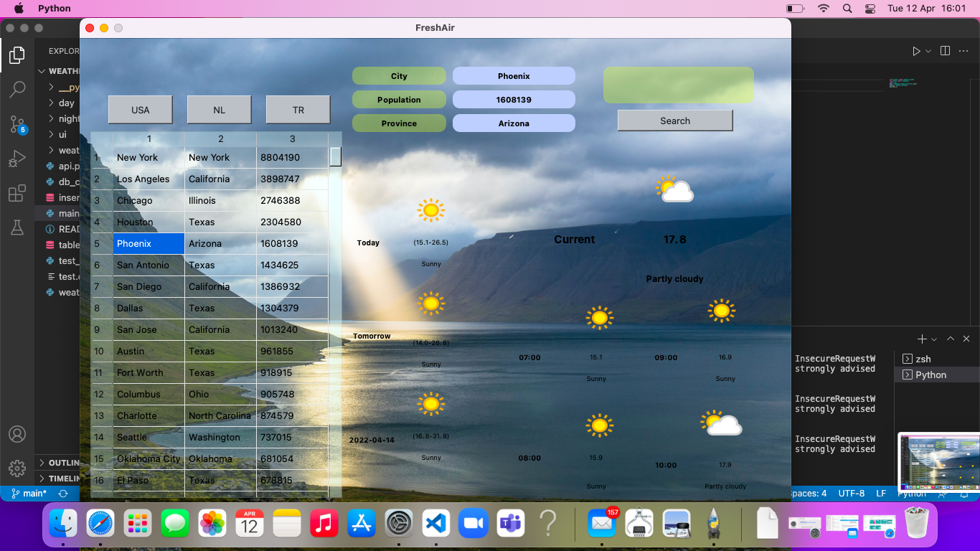The image size is (980, 551).
Task: Open Source Control with 5 changes badge
Action: tap(17, 125)
